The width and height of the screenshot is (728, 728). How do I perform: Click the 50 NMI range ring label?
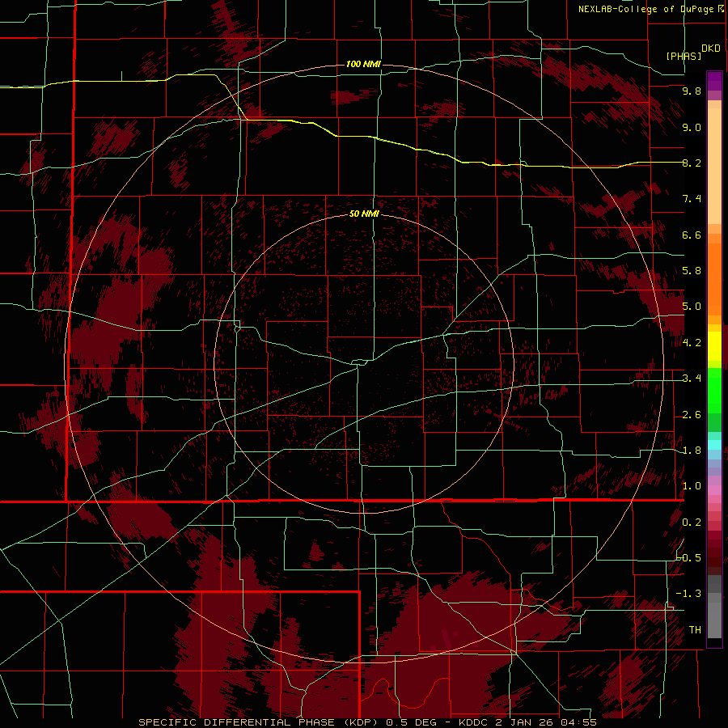tap(364, 214)
